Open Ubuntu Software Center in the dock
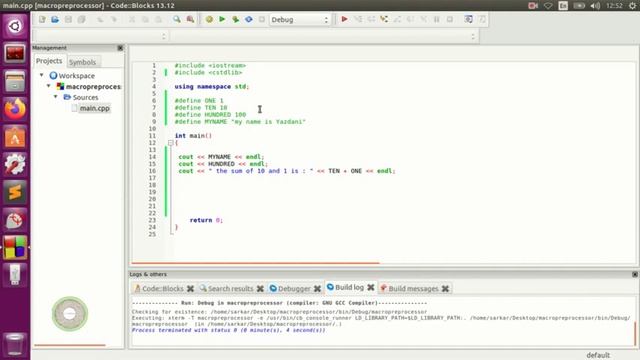Viewport: 640px width, 360px height. click(15, 137)
